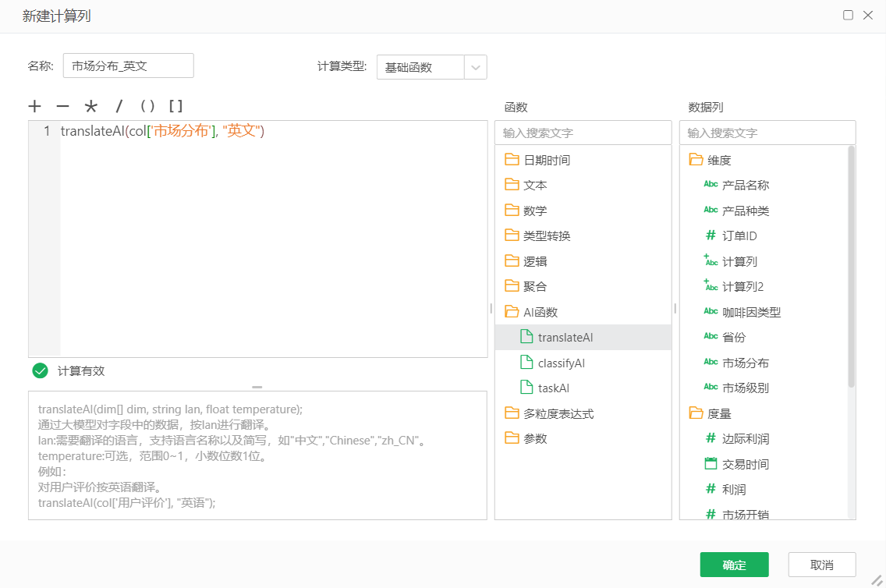Image resolution: width=886 pixels, height=588 pixels.
Task: Click the 取消 cancel button
Action: click(821, 565)
